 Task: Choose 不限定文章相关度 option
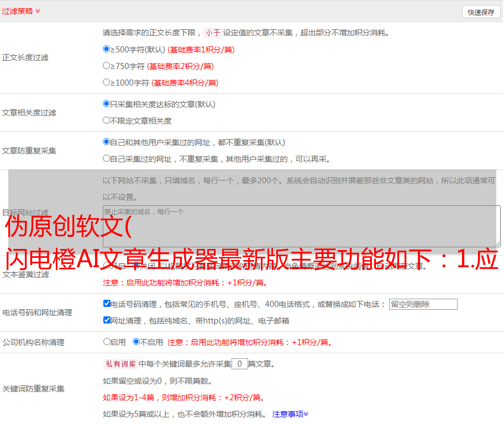tap(107, 120)
